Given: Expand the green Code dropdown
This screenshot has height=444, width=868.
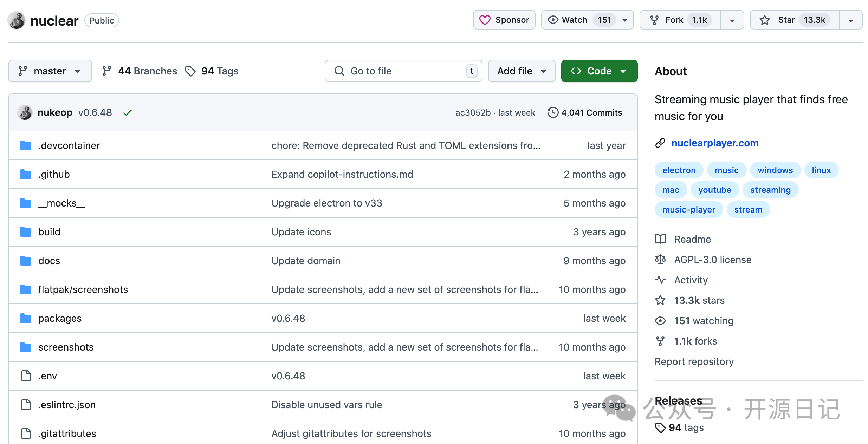Looking at the screenshot, I should [599, 71].
